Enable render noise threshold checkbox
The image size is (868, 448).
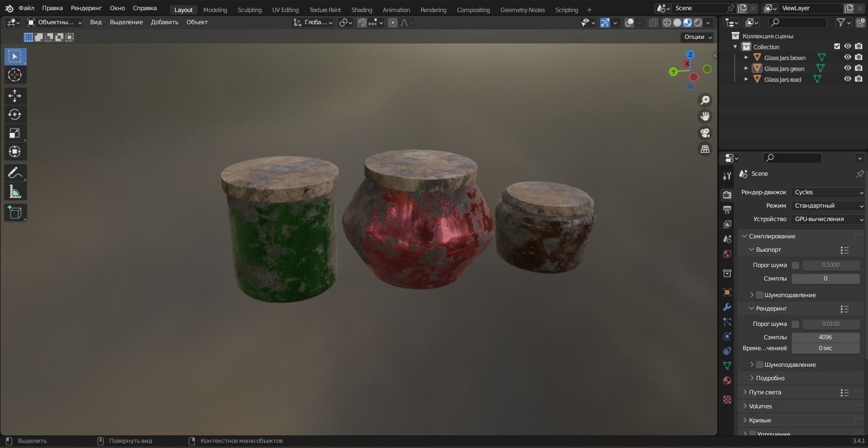click(x=795, y=324)
